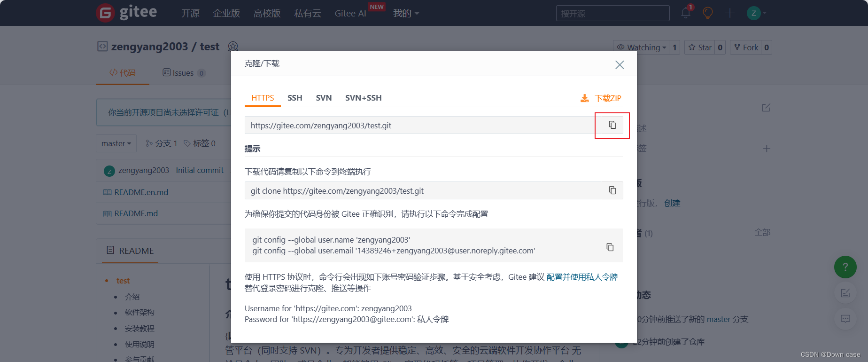Image resolution: width=868 pixels, height=362 pixels.
Task: Expand the Watching dropdown
Action: point(641,47)
